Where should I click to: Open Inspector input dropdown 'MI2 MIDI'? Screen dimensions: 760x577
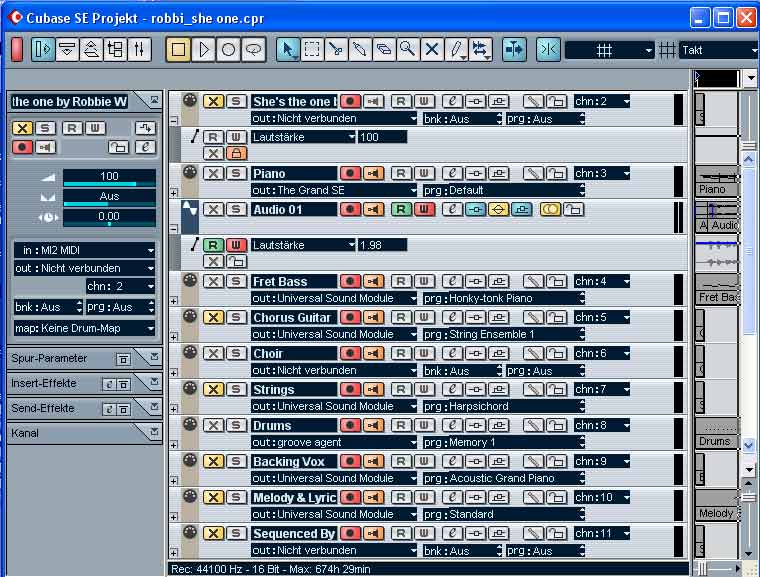coord(84,250)
